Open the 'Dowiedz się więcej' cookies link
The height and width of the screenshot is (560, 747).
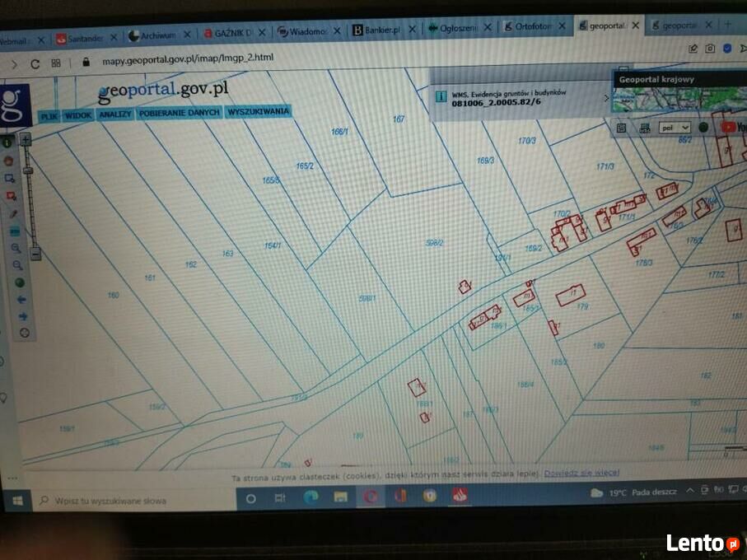(581, 473)
